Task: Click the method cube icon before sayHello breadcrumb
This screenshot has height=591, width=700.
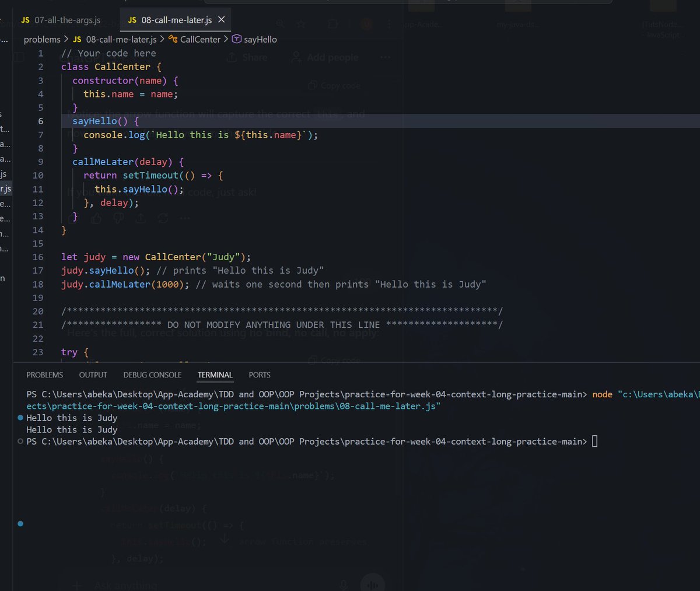Action: pos(237,39)
